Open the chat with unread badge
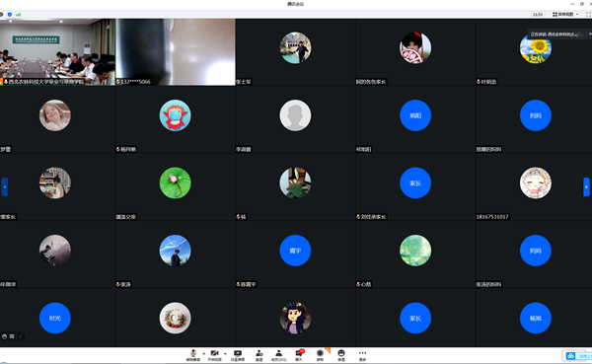Screen dimensions: 592x364 click(299, 355)
